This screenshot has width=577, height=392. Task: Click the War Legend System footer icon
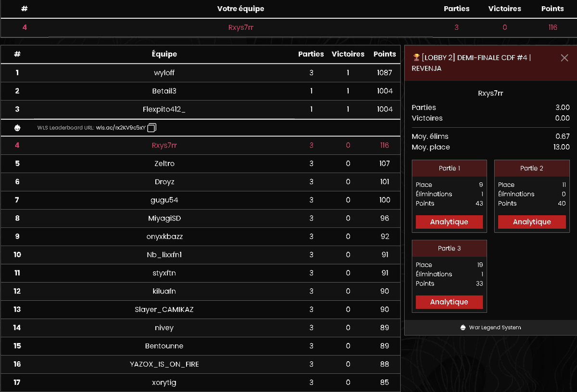[x=463, y=328]
